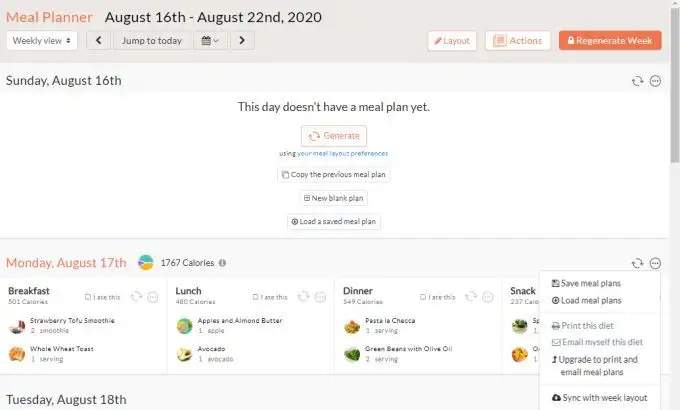This screenshot has height=410, width=680.
Task: Click Monday's regenerate day refresh icon
Action: tap(637, 263)
